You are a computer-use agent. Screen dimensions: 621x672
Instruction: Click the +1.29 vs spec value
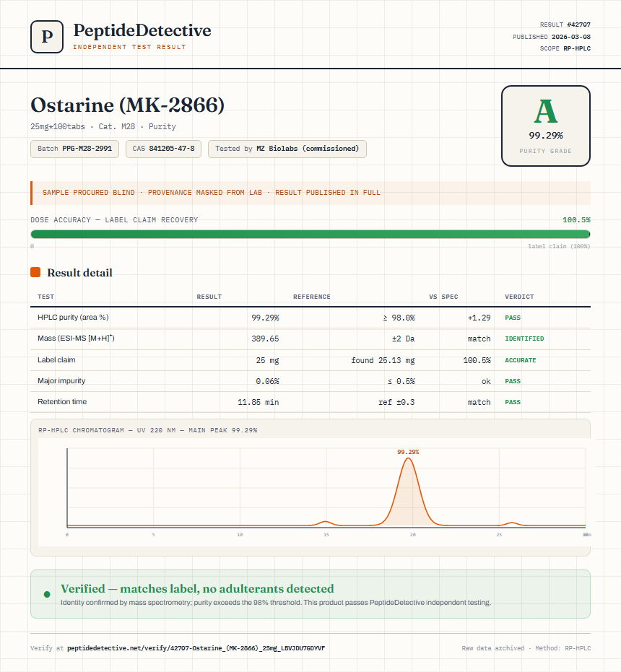[x=479, y=318]
